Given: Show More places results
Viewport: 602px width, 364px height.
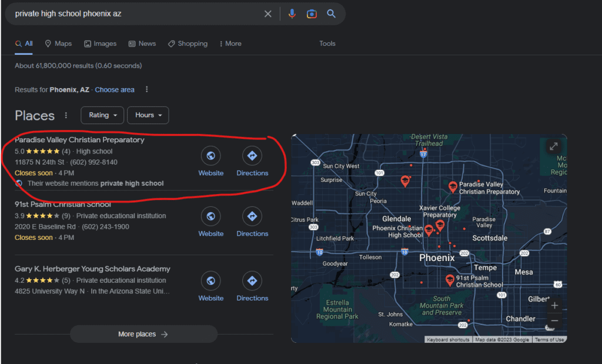Looking at the screenshot, I should click(x=143, y=334).
